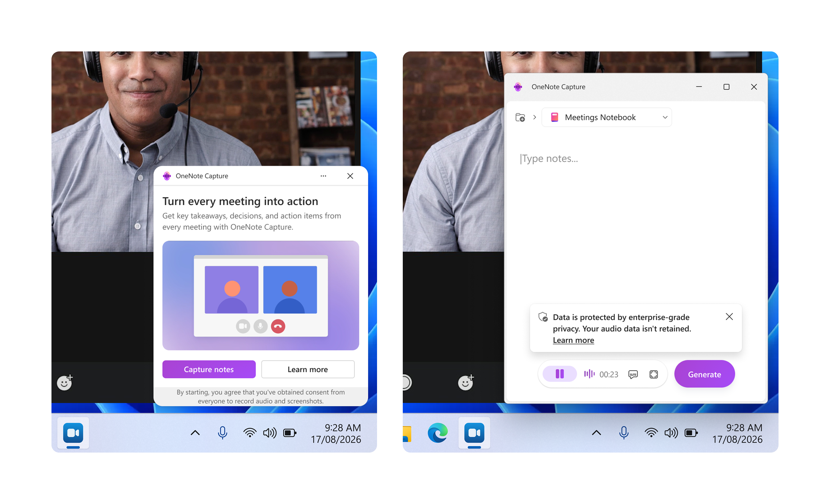
Task: Launch Microsoft Edge from the right taskbar
Action: coord(438,433)
